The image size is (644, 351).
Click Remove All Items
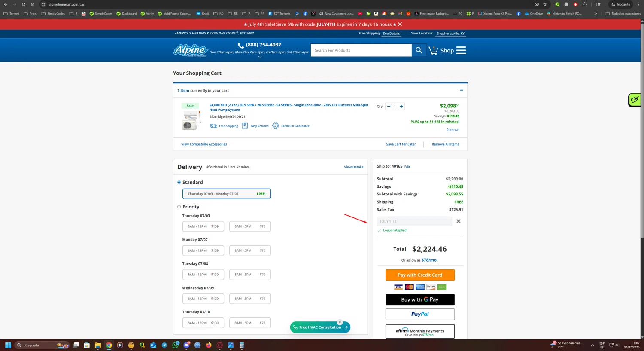[x=445, y=144]
